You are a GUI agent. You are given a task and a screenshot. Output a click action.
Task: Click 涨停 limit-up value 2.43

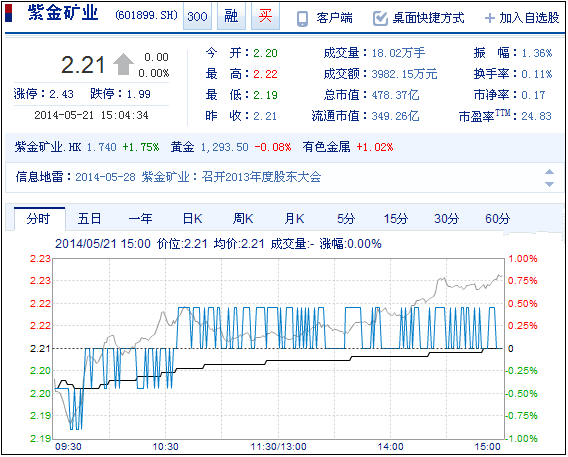(62, 94)
